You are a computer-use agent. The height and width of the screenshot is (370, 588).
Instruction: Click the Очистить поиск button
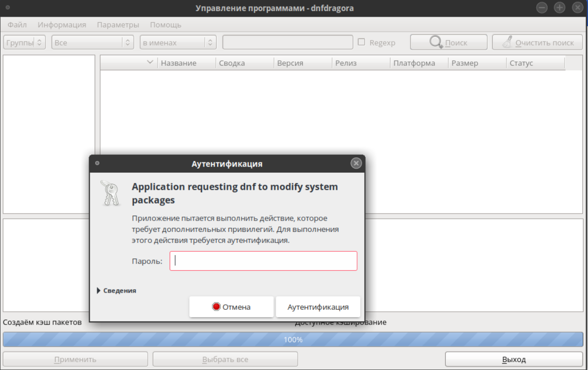538,43
